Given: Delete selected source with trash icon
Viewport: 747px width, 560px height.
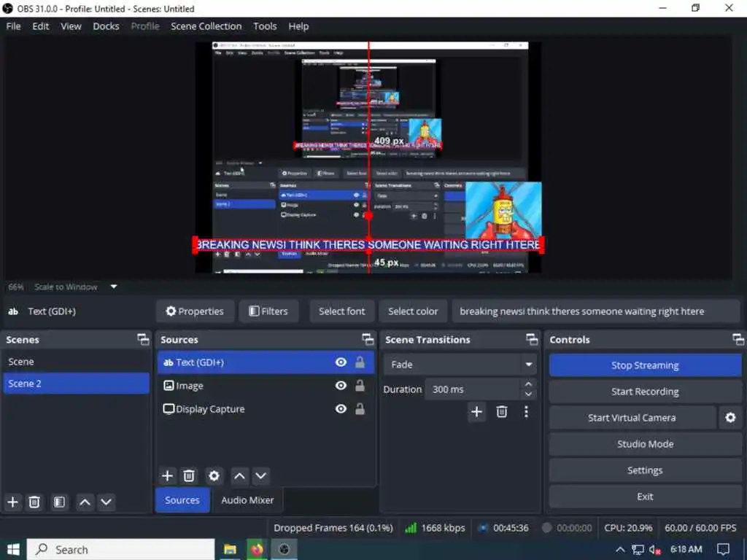Looking at the screenshot, I should [x=189, y=475].
